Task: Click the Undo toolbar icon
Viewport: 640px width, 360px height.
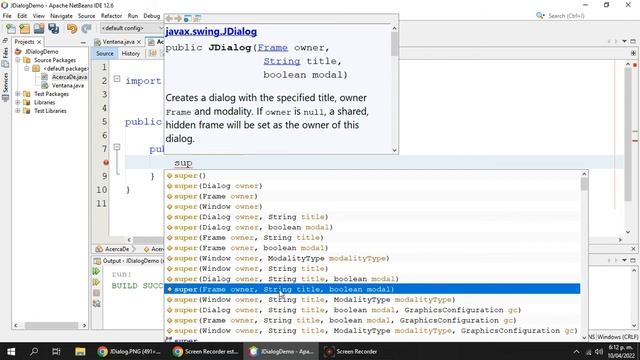Action: [72, 29]
